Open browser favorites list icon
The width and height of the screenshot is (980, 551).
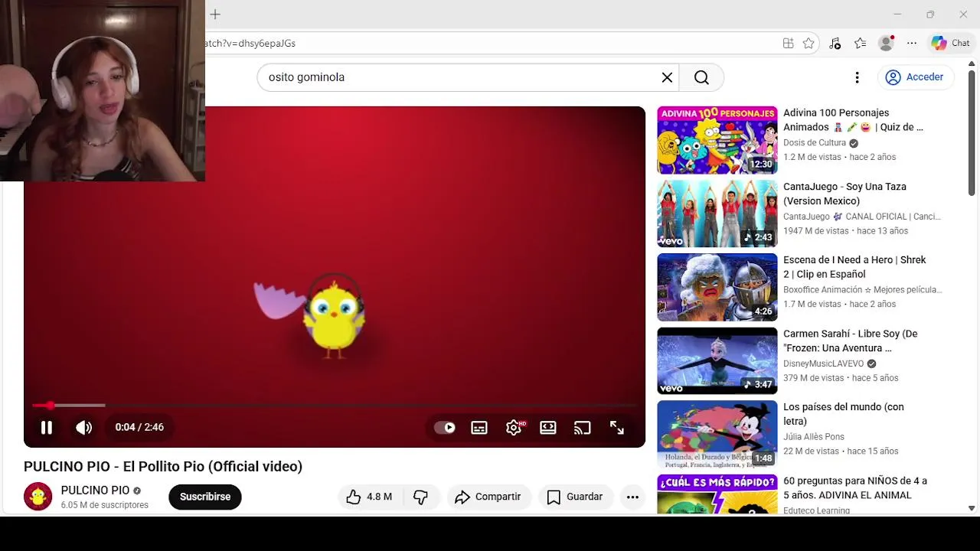(x=861, y=44)
